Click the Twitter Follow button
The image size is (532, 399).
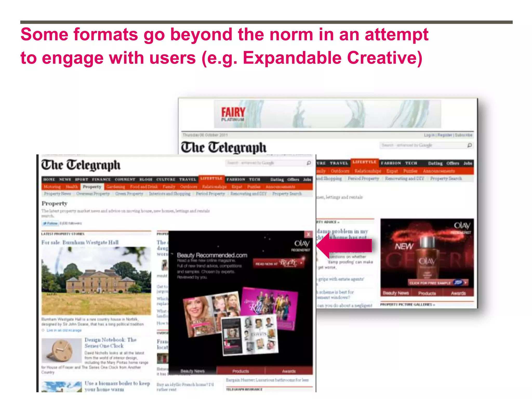(50, 223)
